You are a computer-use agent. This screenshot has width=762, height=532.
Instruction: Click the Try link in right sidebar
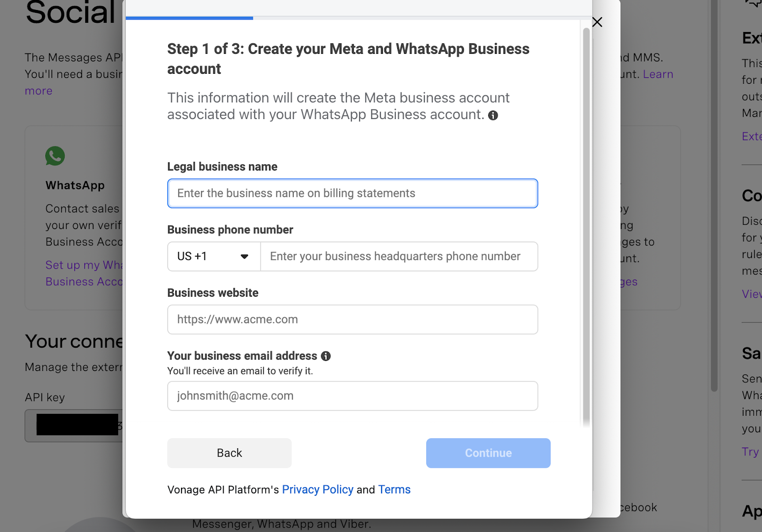pyautogui.click(x=750, y=452)
